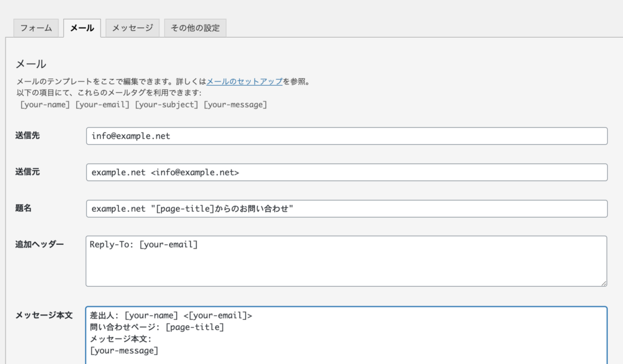
Task: Select the [your-name] mail tag
Action: pyautogui.click(x=45, y=105)
